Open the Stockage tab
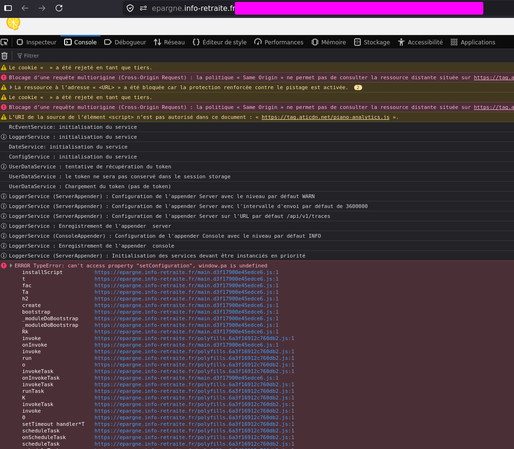The image size is (514, 449). [372, 42]
